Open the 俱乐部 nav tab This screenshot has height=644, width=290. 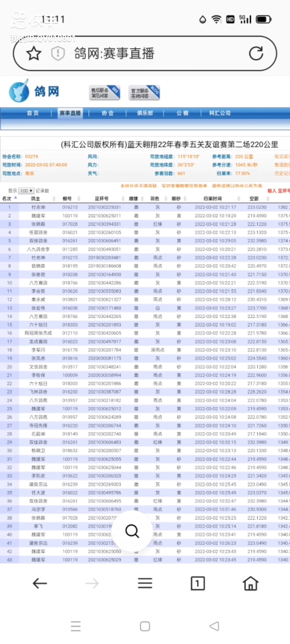click(x=145, y=113)
